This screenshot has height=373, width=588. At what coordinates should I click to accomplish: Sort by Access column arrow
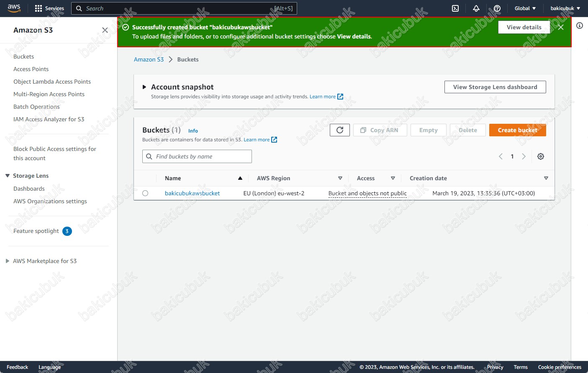coord(393,178)
